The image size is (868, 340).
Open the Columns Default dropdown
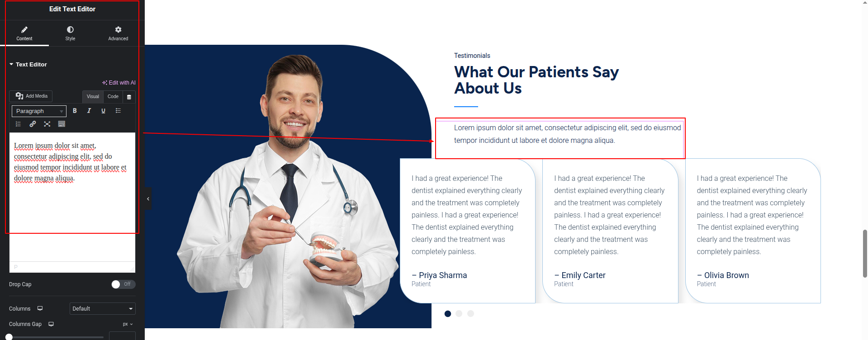(103, 309)
